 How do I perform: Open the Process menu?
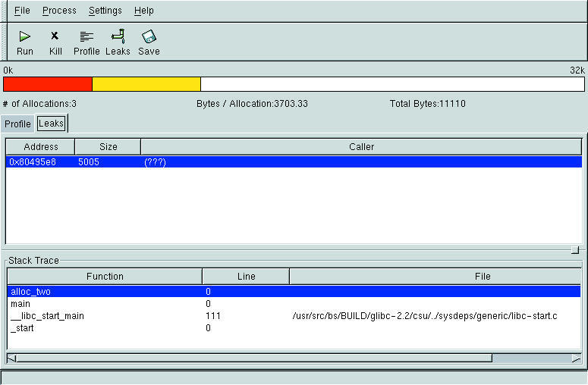(x=59, y=11)
